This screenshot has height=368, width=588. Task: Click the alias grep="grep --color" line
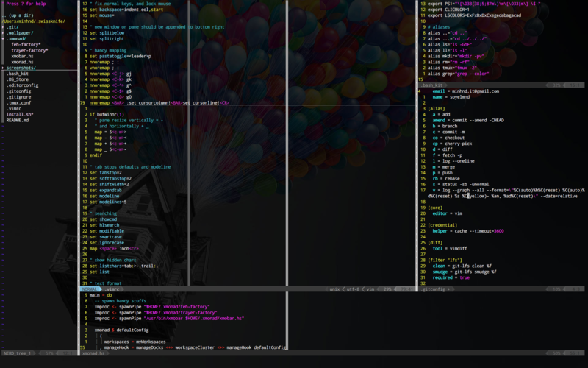(458, 74)
